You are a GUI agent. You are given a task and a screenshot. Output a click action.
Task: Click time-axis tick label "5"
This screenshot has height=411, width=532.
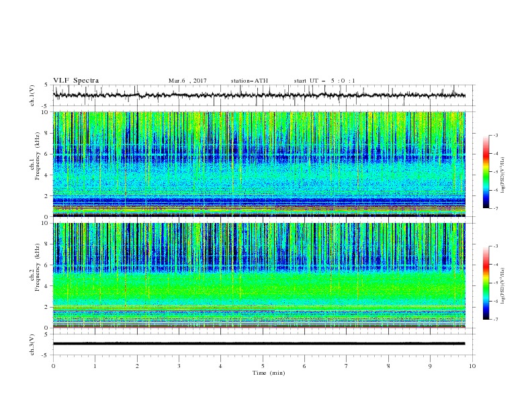[x=263, y=366]
